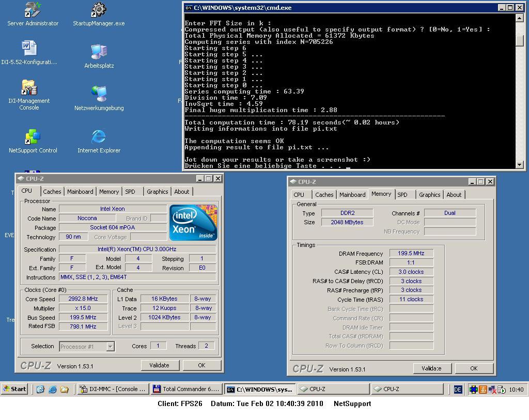The height and width of the screenshot is (420, 529).
Task: Open IXI-Management Console desktop icon
Action: (x=29, y=95)
